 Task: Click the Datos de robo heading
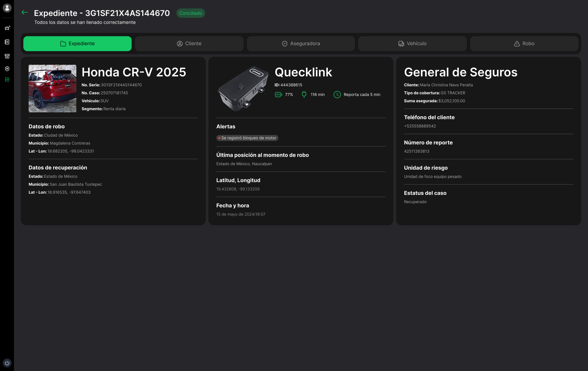pyautogui.click(x=47, y=127)
